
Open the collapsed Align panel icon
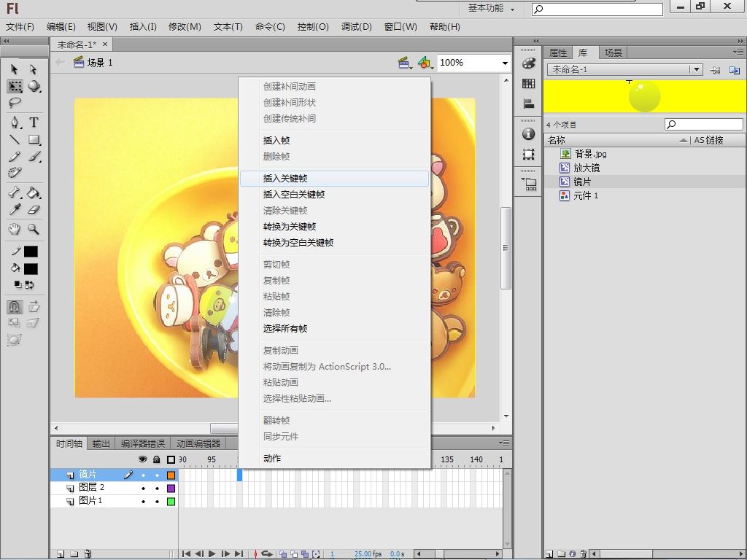pyautogui.click(x=528, y=104)
